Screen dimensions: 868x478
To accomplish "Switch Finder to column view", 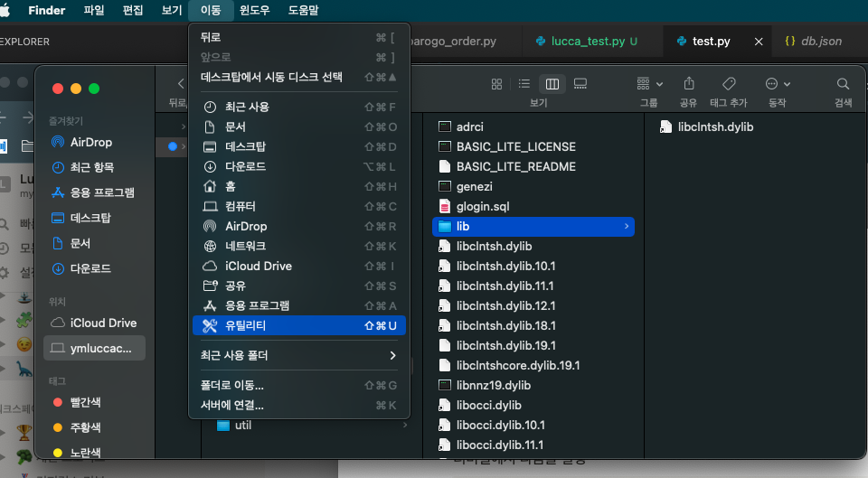I will [x=552, y=83].
